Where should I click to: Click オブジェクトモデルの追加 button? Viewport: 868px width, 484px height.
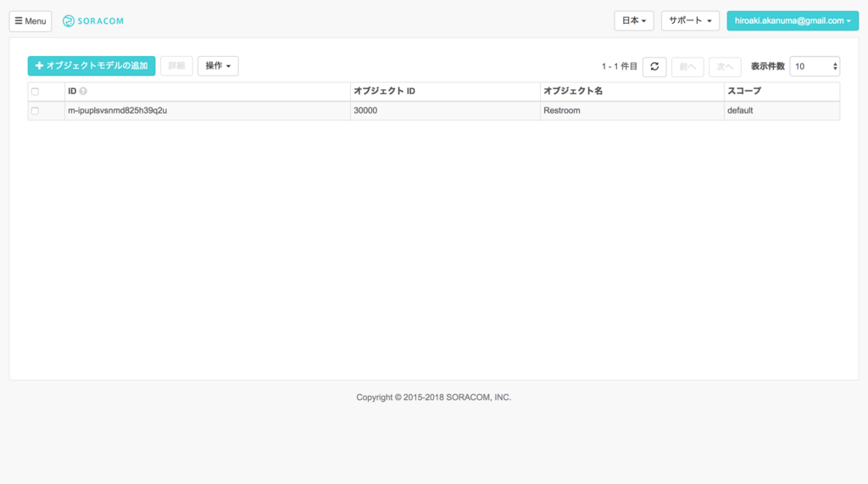pyautogui.click(x=92, y=65)
